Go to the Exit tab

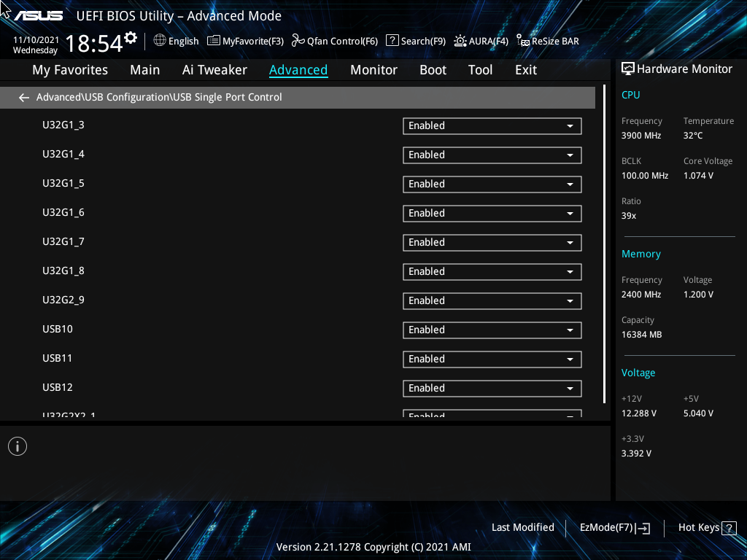(x=526, y=70)
